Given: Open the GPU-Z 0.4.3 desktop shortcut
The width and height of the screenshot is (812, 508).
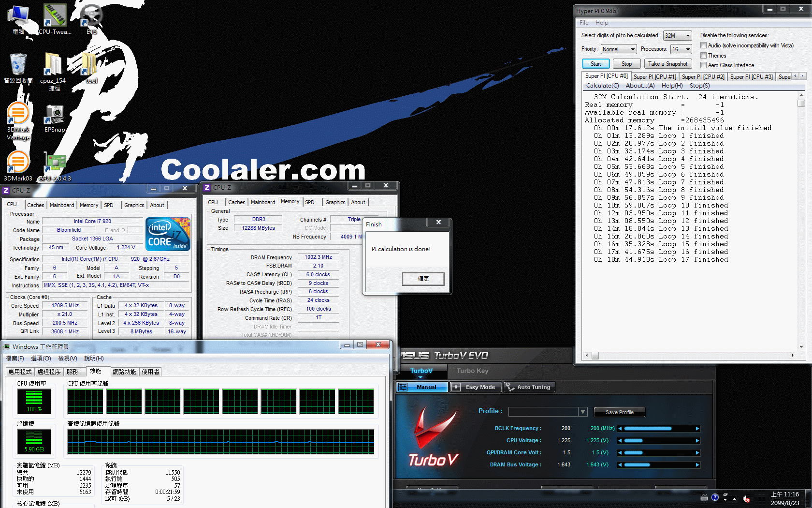Looking at the screenshot, I should (55, 166).
